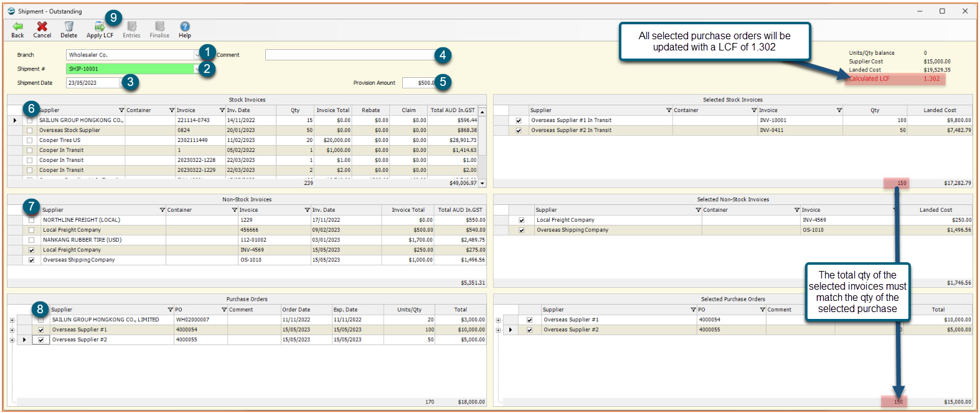Screen dimensions: 980x413
Task: Sort by the Invoice Total column header
Action: [x=332, y=110]
